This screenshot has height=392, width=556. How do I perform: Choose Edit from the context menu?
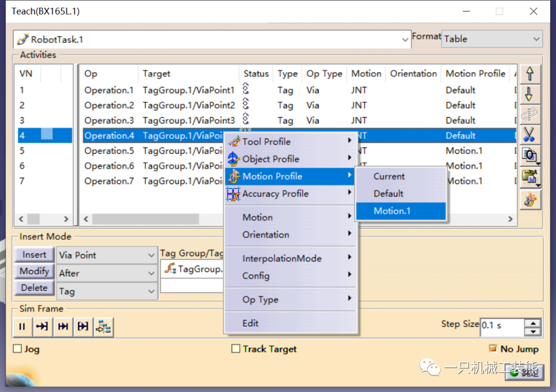pyautogui.click(x=290, y=323)
